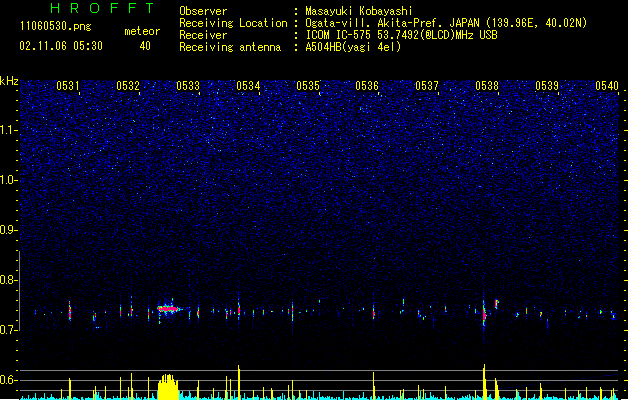
Task: Click the 'meteor' label
Action: pos(142,31)
